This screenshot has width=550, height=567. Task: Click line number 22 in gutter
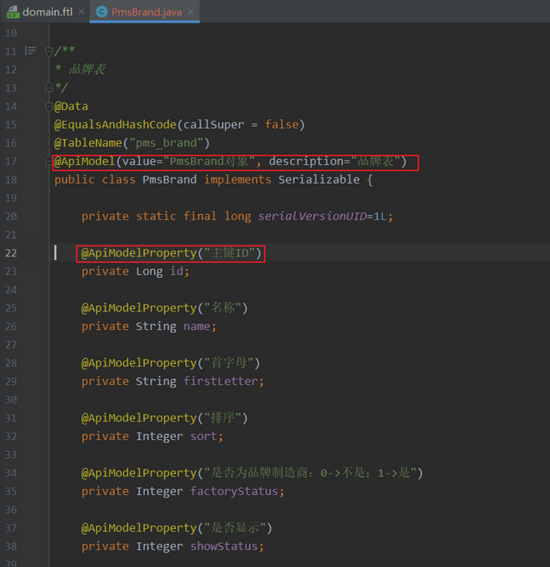click(11, 253)
